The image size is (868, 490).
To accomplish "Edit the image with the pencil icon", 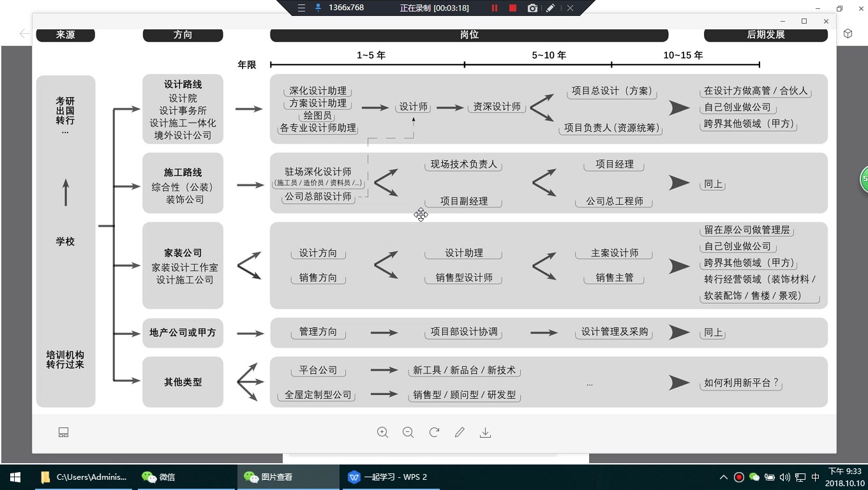I will click(x=460, y=433).
